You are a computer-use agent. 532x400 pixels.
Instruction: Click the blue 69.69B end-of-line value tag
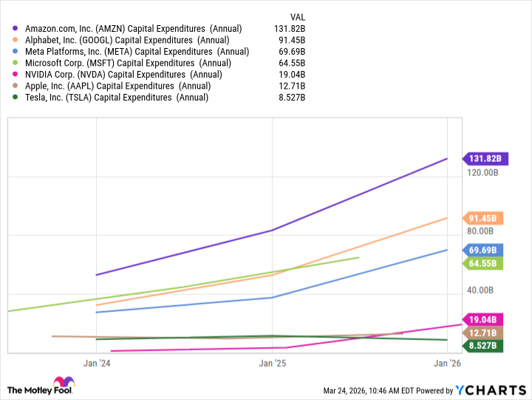tap(483, 250)
